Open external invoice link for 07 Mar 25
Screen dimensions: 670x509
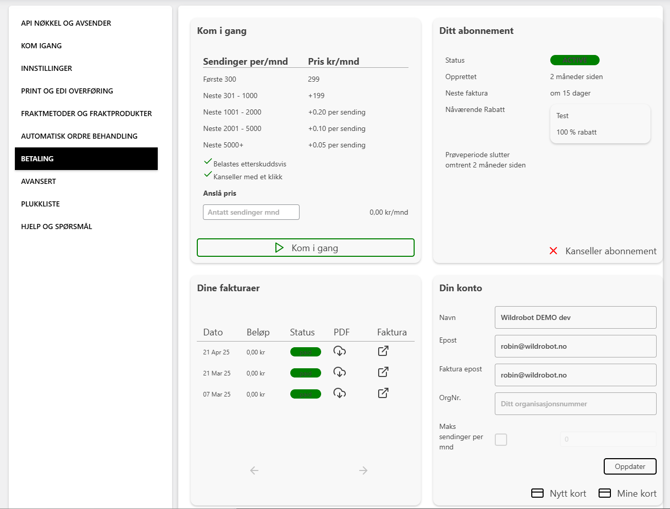click(x=383, y=393)
